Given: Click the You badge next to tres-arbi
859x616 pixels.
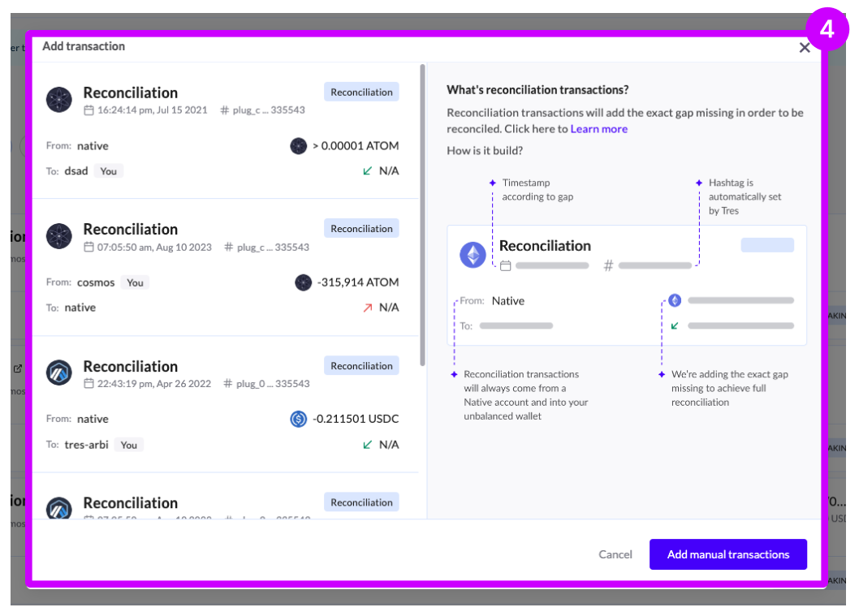Looking at the screenshot, I should click(128, 445).
